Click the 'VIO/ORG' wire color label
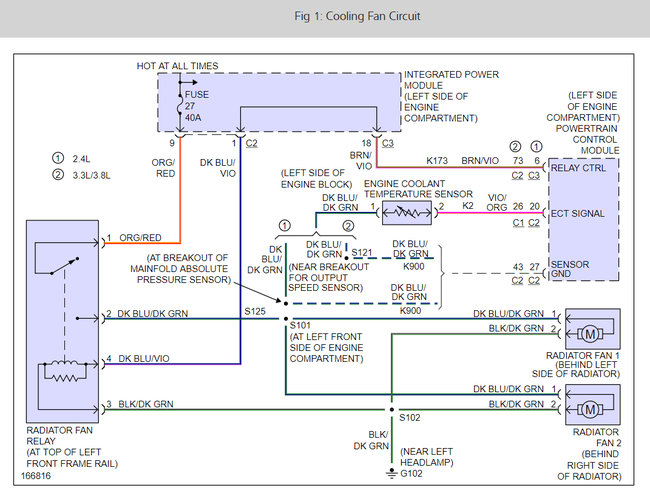 497,202
